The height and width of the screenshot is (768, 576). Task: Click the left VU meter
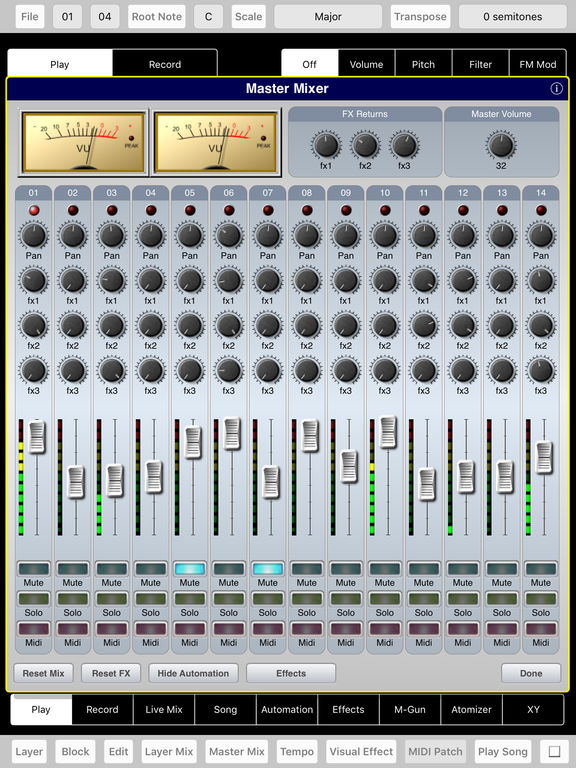pos(83,143)
